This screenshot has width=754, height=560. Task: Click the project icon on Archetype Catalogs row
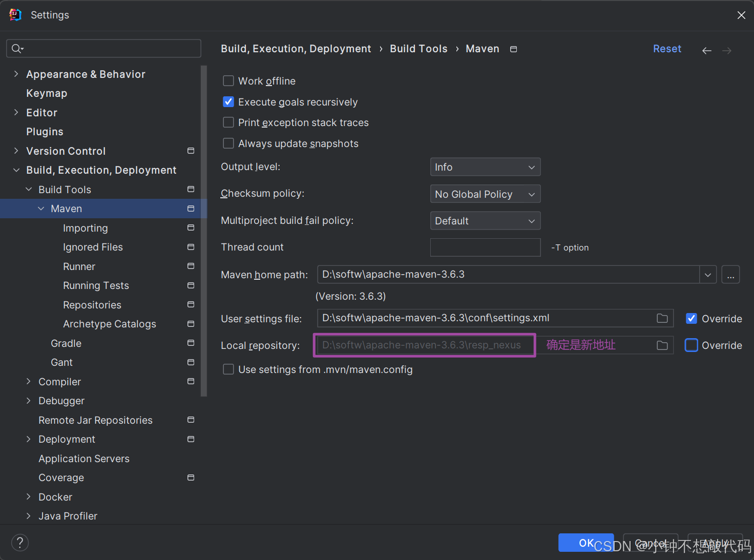coord(191,324)
